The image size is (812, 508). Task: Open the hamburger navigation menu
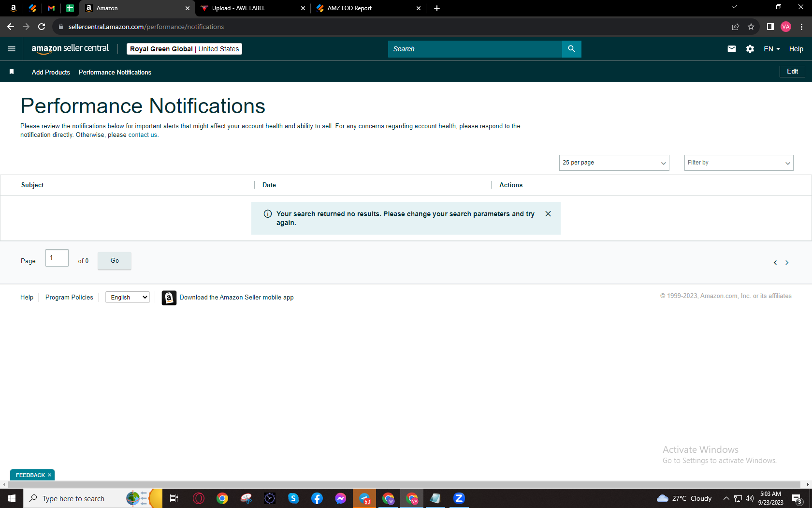[x=12, y=49]
